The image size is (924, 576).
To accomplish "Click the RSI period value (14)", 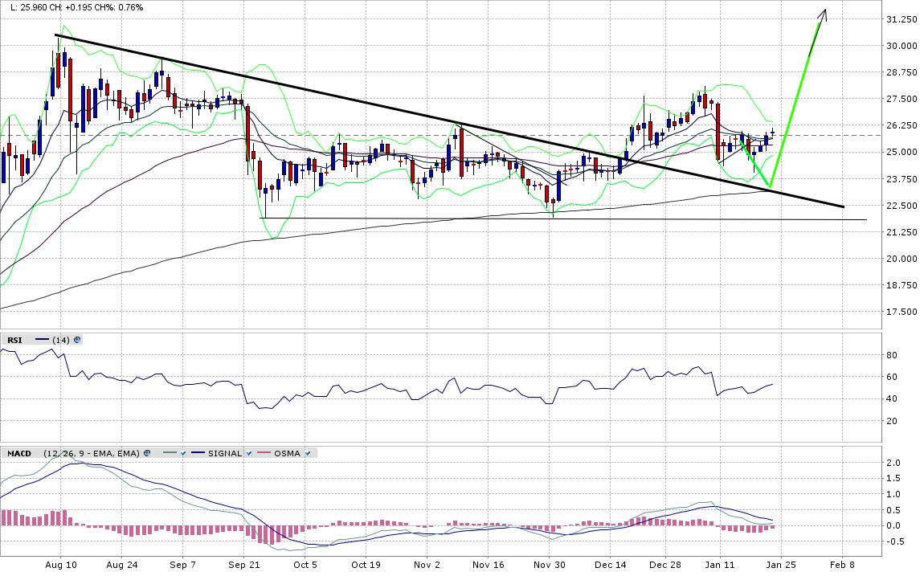I will (x=61, y=340).
